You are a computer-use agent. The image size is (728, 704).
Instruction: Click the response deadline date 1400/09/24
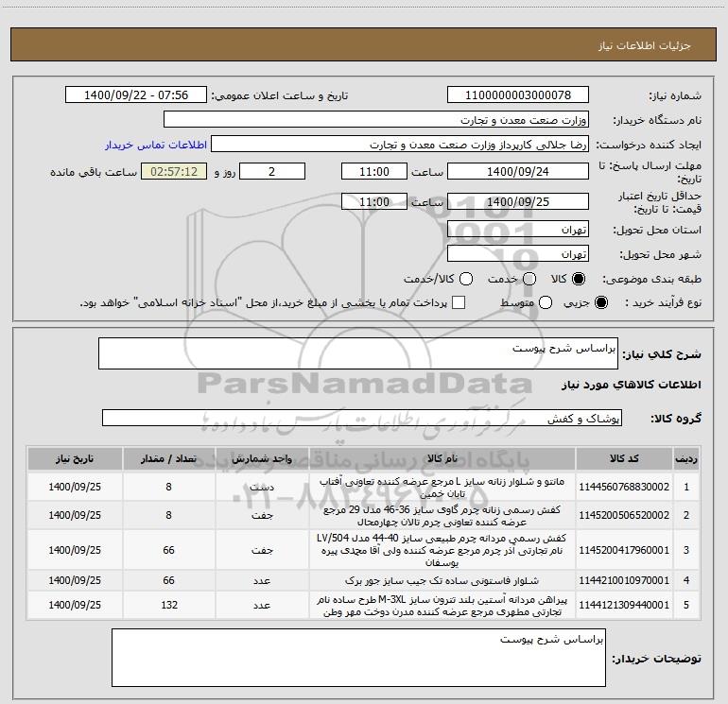tap(518, 171)
